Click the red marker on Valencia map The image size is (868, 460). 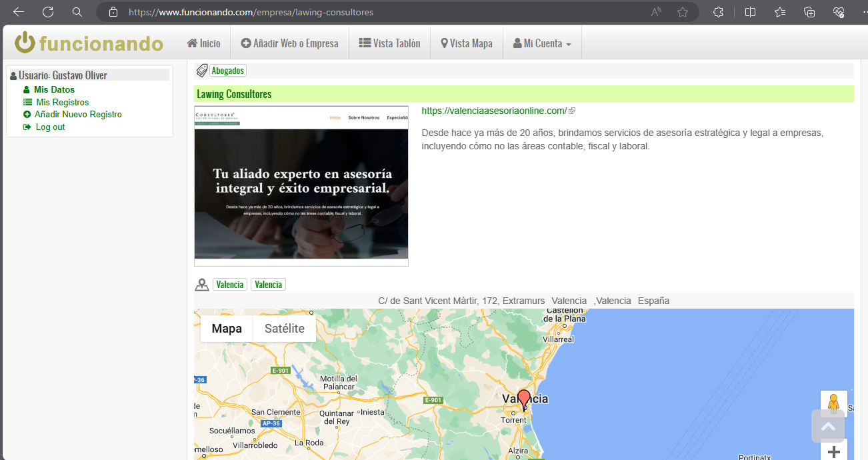(x=524, y=399)
